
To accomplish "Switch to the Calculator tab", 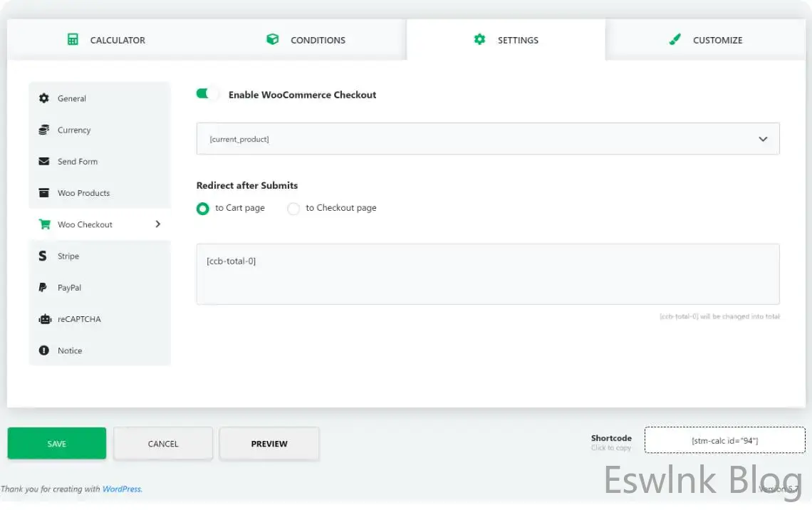I will 107,40.
